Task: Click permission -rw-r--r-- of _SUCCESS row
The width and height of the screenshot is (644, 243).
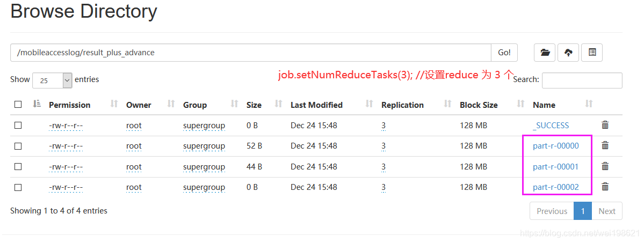Action: click(x=66, y=125)
